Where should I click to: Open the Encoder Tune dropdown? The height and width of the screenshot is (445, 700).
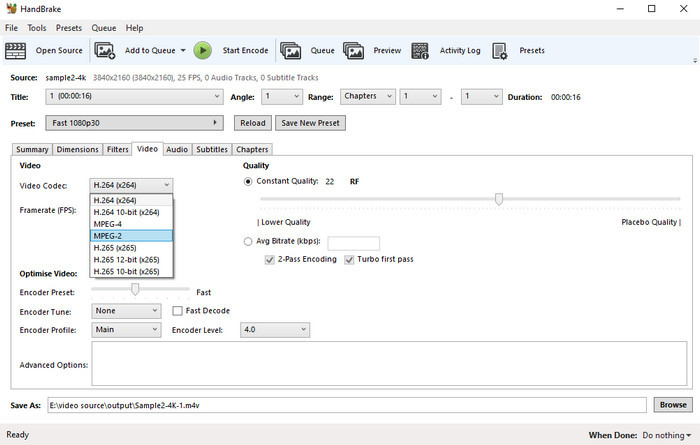(126, 311)
